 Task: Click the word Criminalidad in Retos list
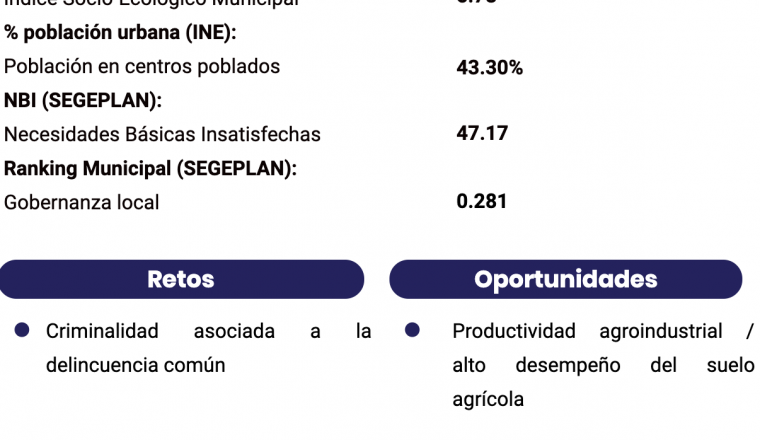pos(102,331)
